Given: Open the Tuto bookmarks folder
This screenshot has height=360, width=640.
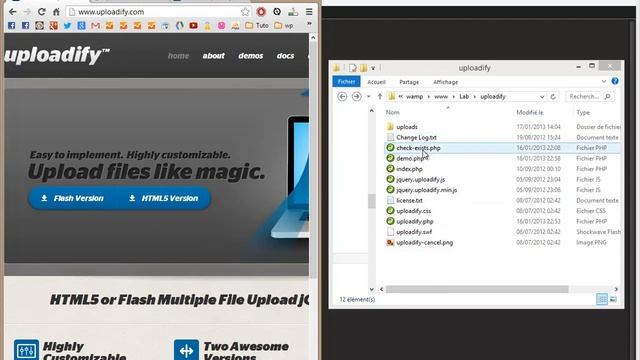Looking at the screenshot, I should point(257,25).
